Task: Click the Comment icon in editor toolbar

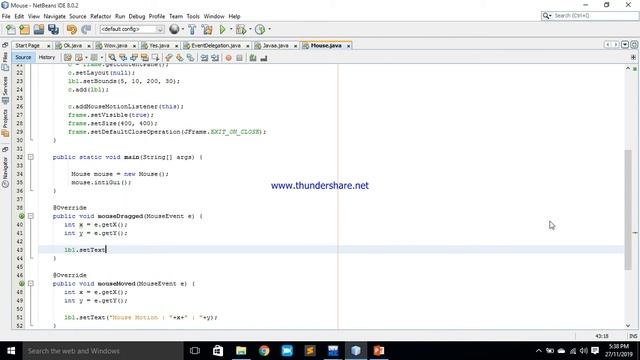Action: pyautogui.click(x=253, y=58)
